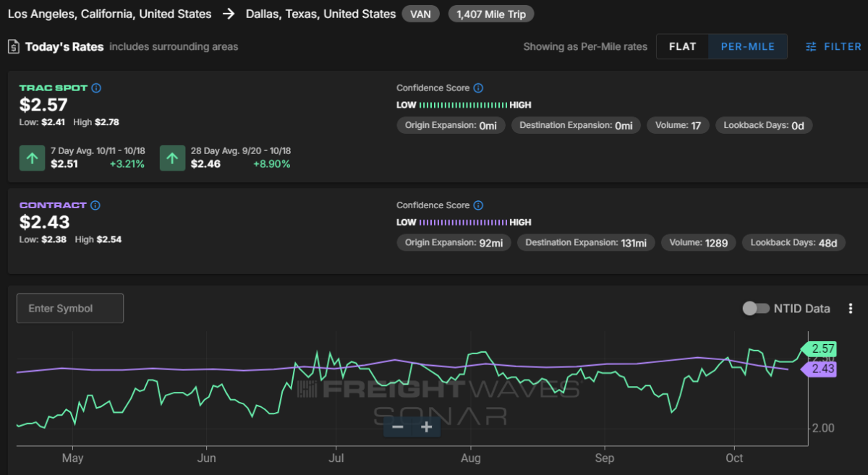This screenshot has width=868, height=475.
Task: Click the Today's Rates dollar document icon
Action: (14, 47)
